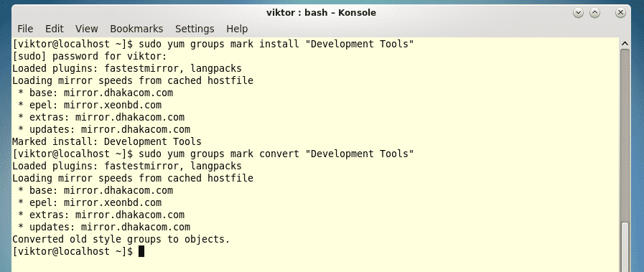Click the scrollbar thumb at the bottom

625,246
